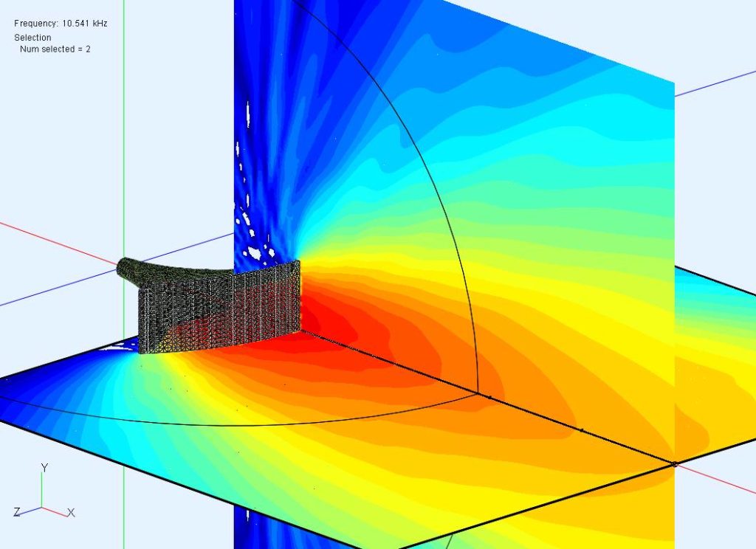Click the Frequency 10.541 kHz readout

click(x=61, y=24)
